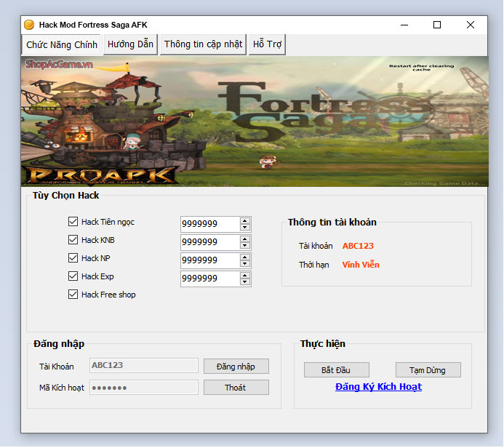Toggle the Hack KNB checkbox

click(73, 240)
